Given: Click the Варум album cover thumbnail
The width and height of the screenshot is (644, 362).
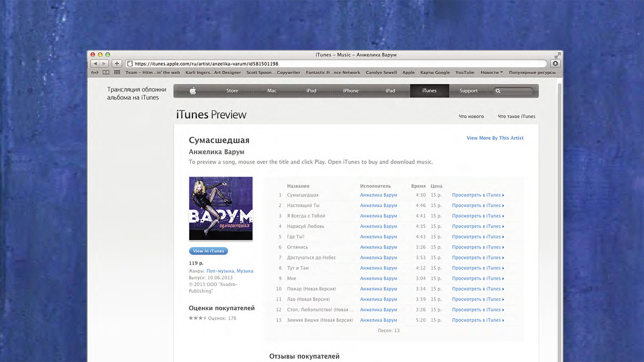Looking at the screenshot, I should 221,208.
